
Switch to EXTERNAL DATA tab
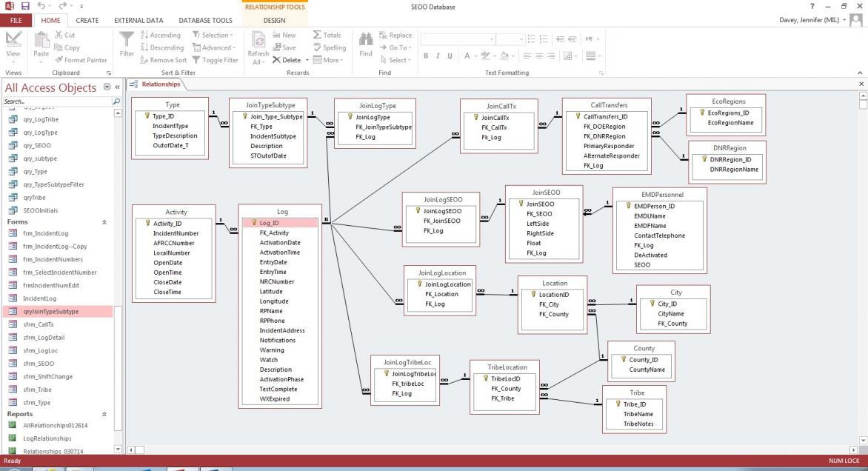point(138,20)
